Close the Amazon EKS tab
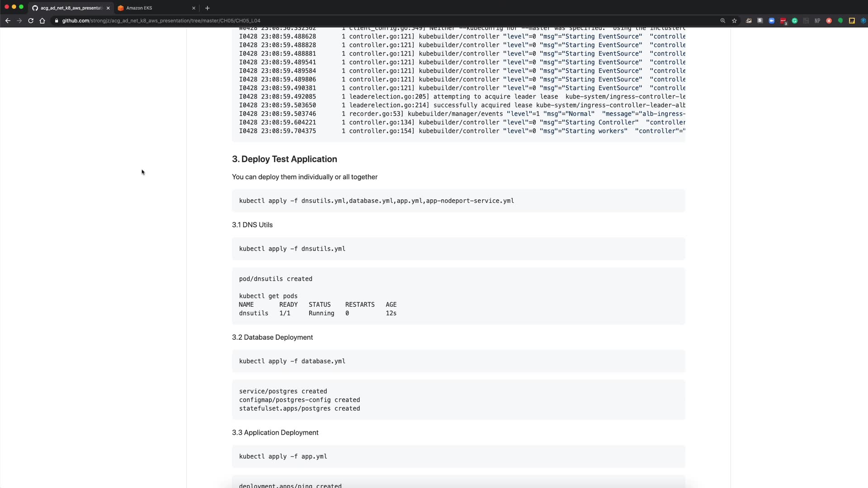Viewport: 868px width, 488px height. pyautogui.click(x=193, y=8)
